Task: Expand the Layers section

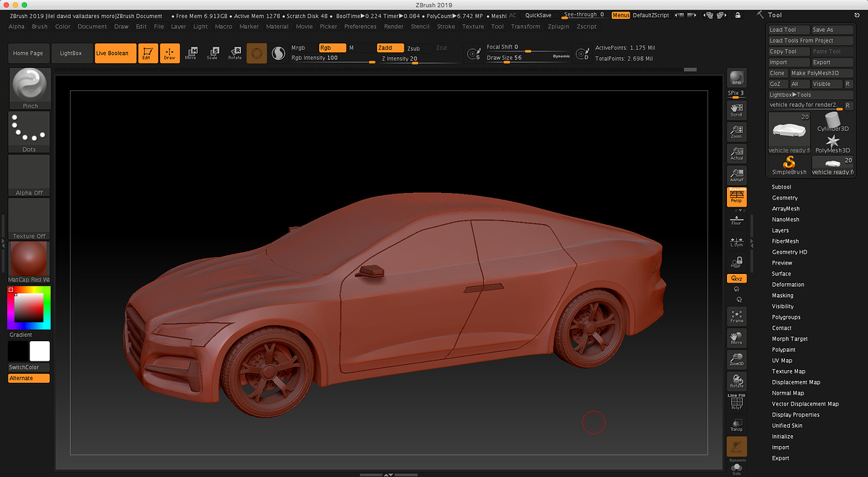Action: click(780, 231)
